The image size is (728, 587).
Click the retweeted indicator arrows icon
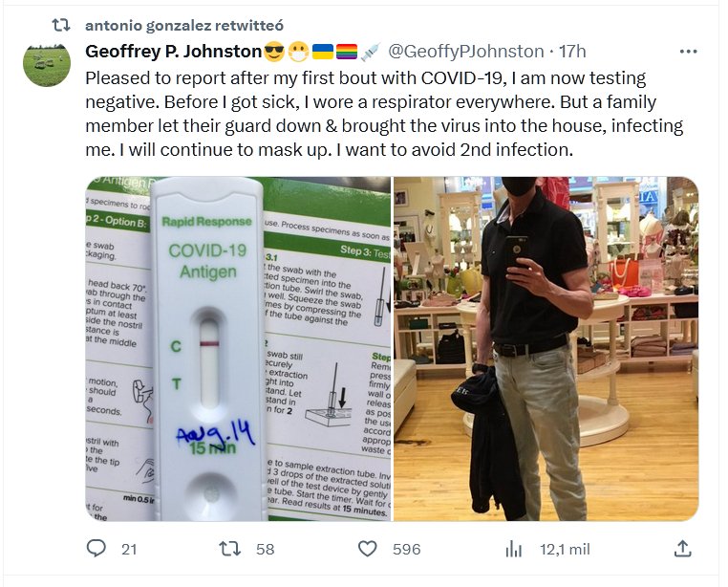tap(61, 25)
